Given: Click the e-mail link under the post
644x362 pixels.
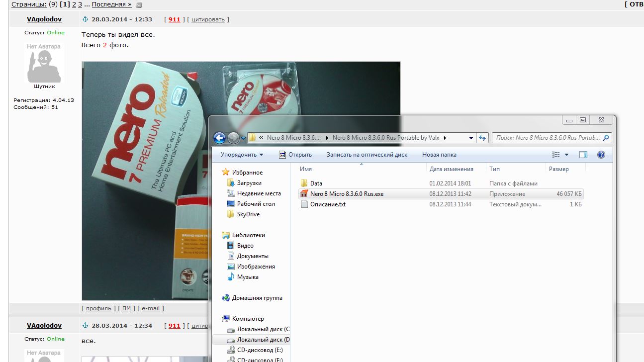Looking at the screenshot, I should 151,308.
